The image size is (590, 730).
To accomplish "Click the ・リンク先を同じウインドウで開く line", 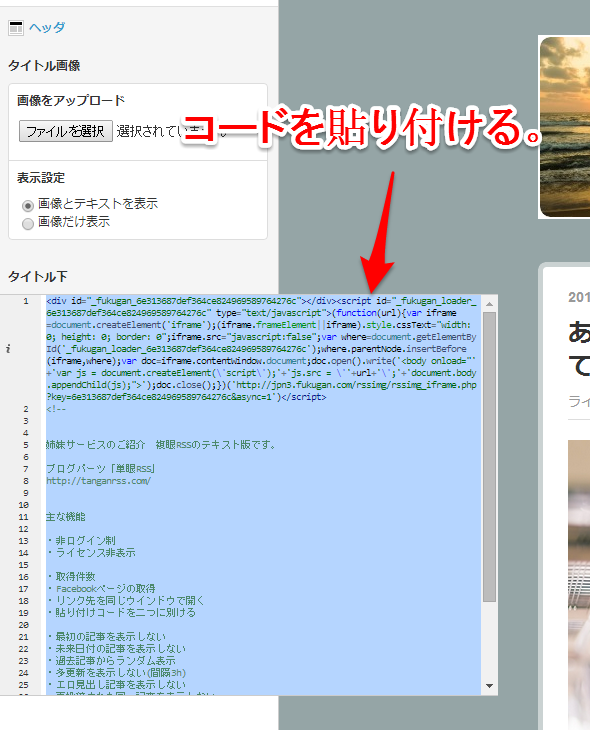I will pyautogui.click(x=125, y=601).
